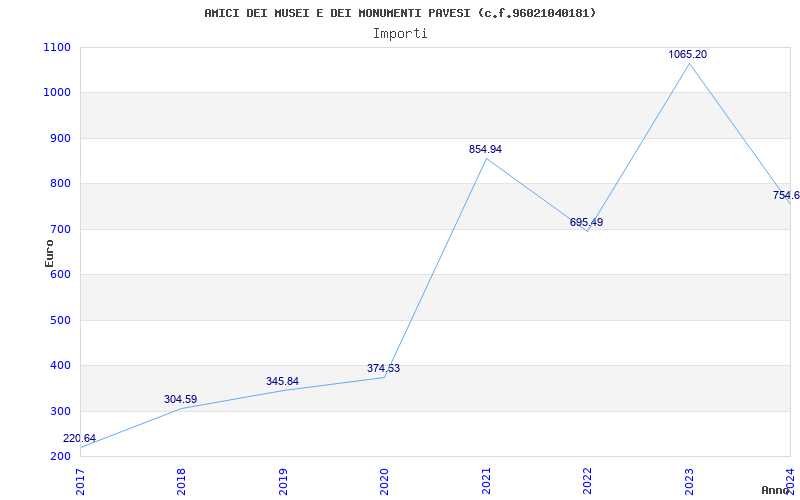
Task: Click the 300 y-axis tick label
Action: click(61, 411)
